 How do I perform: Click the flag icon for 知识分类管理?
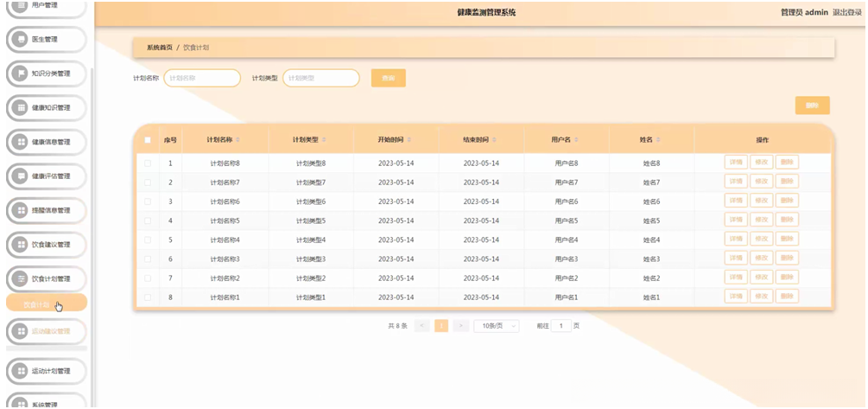tap(21, 73)
